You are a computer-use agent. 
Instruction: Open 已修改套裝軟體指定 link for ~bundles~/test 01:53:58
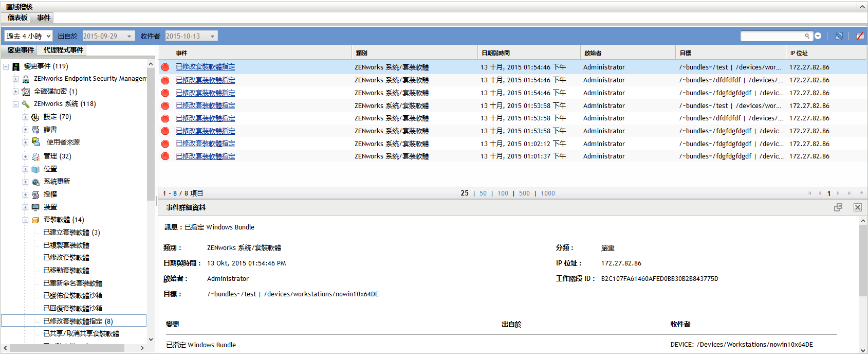click(206, 105)
